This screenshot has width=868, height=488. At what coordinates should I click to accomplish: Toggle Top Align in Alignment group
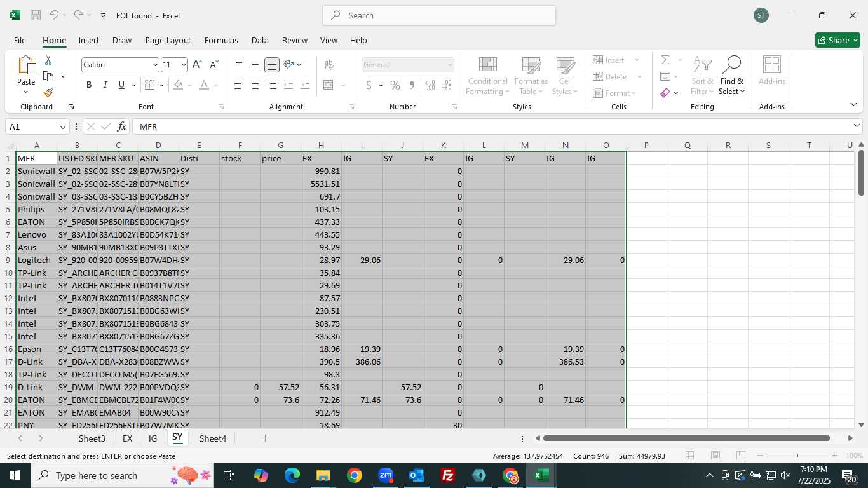point(239,64)
